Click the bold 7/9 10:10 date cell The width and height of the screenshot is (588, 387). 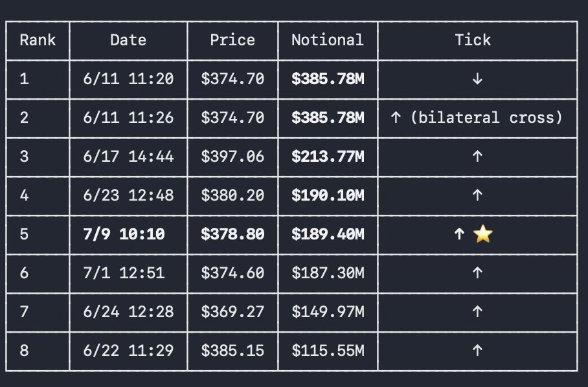(x=124, y=234)
